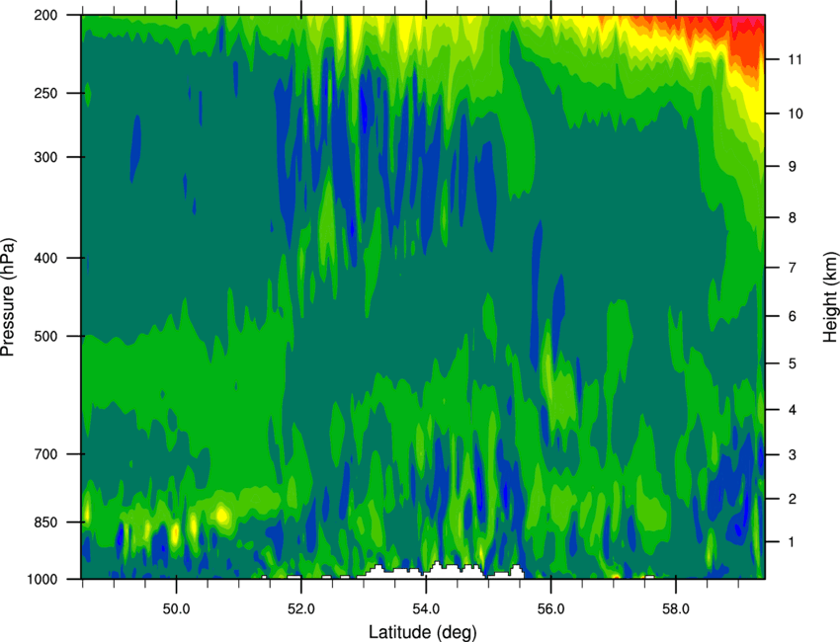
Task: Click the 5 km height label
Action: [792, 363]
